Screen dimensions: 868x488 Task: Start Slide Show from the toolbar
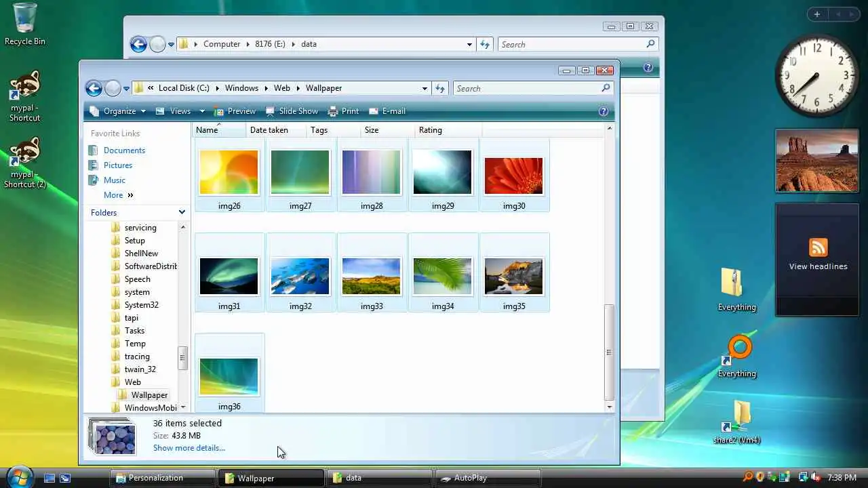pyautogui.click(x=292, y=111)
